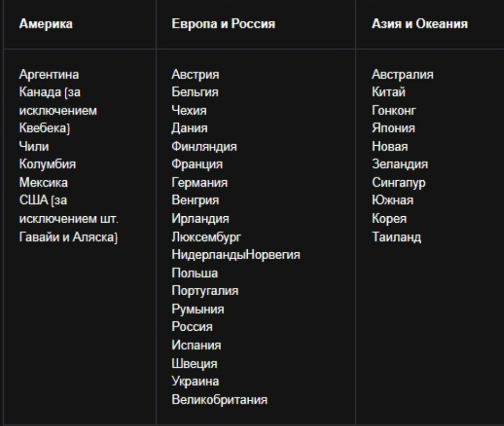
Task: Click the Украина entry
Action: 195,381
